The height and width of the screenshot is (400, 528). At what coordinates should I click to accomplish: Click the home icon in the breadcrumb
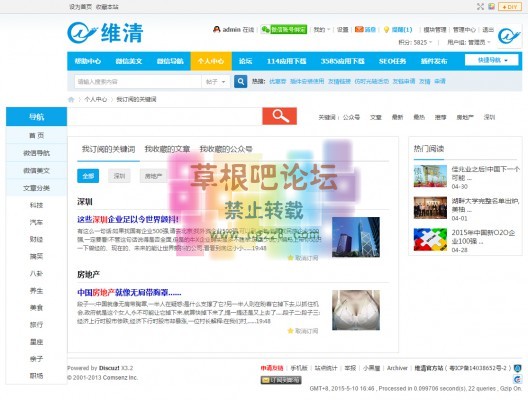click(71, 99)
